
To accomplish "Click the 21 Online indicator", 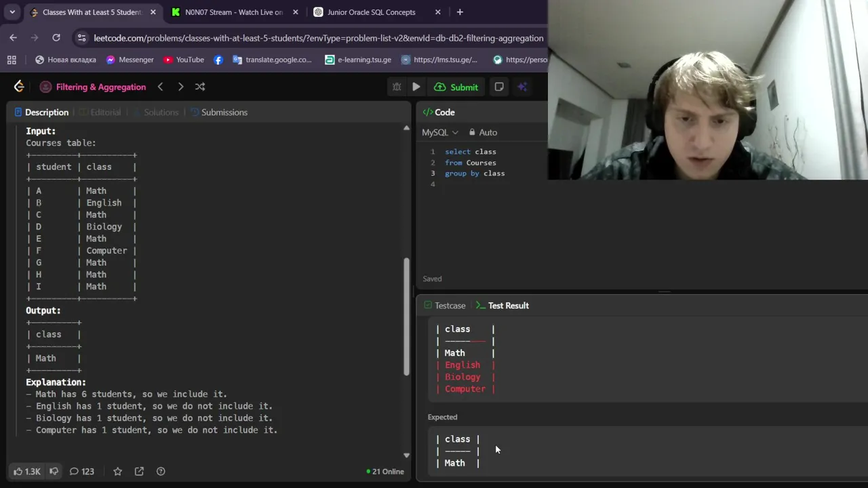I will click(385, 472).
